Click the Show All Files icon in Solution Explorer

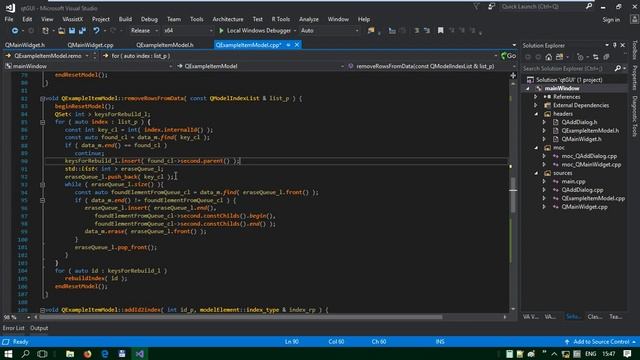pos(607,57)
